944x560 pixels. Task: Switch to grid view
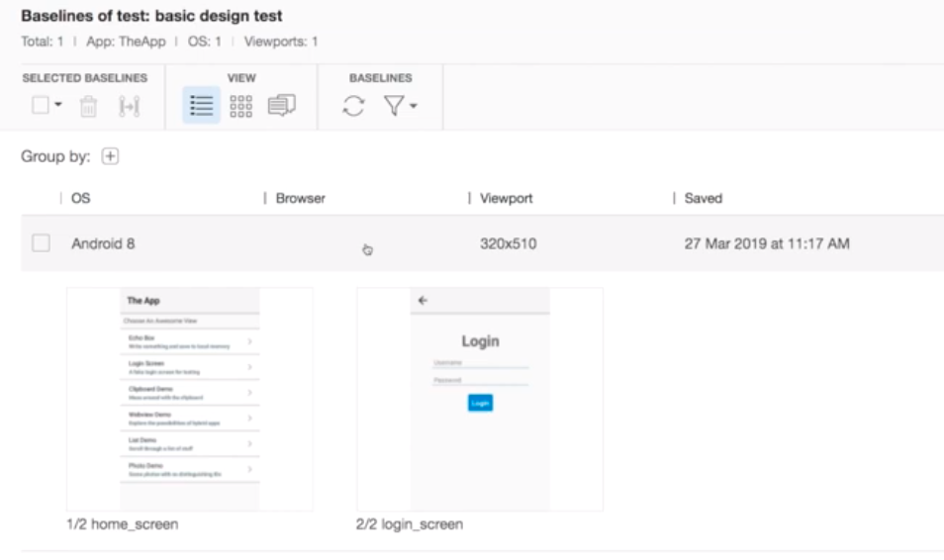(240, 106)
